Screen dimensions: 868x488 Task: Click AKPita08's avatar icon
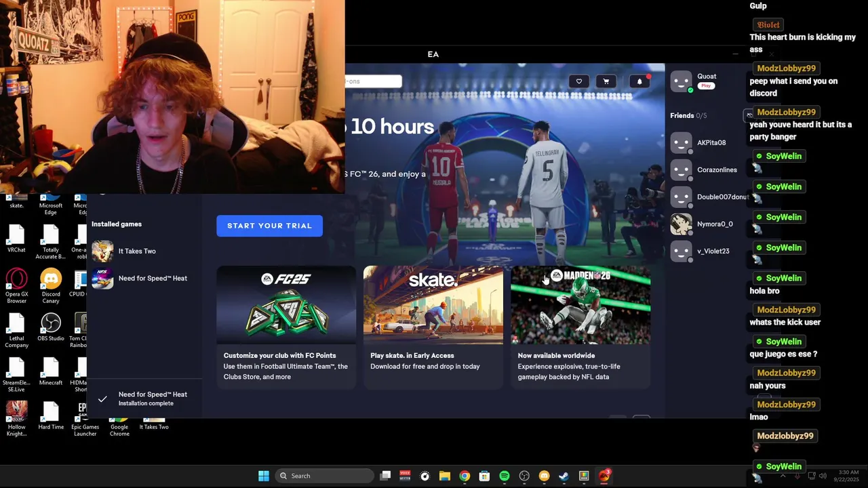coord(681,143)
